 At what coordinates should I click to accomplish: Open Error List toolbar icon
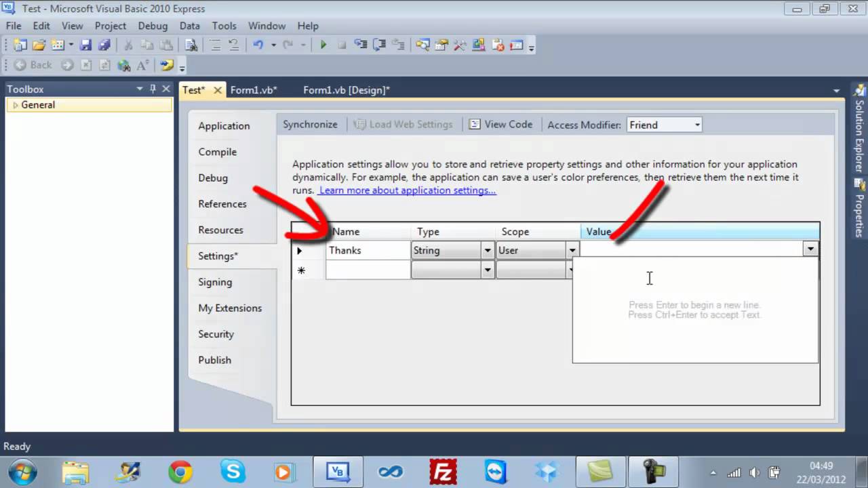tap(498, 45)
